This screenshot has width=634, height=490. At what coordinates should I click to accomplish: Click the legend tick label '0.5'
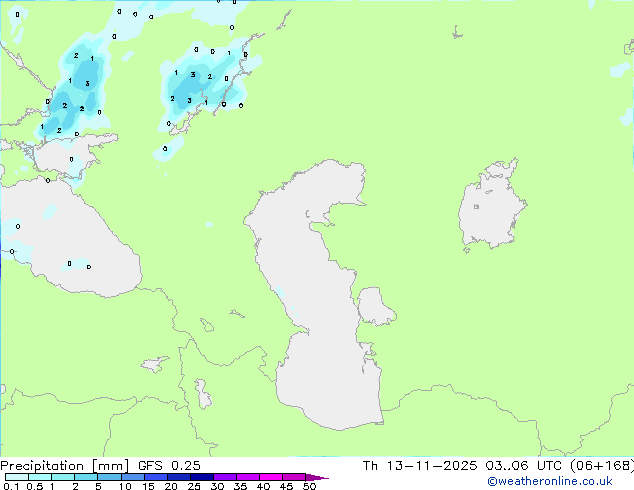point(35,486)
